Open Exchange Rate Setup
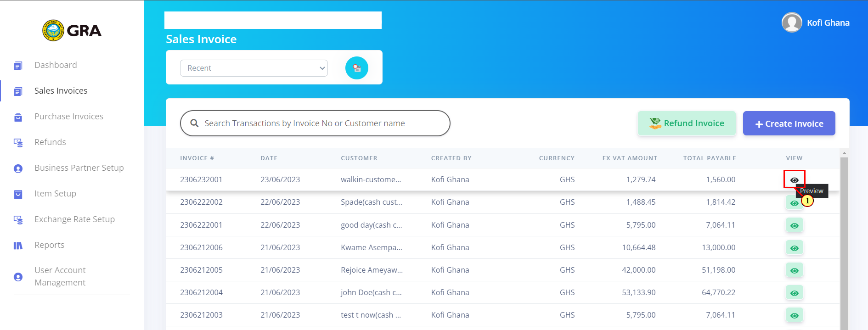This screenshot has width=868, height=330. [x=74, y=219]
